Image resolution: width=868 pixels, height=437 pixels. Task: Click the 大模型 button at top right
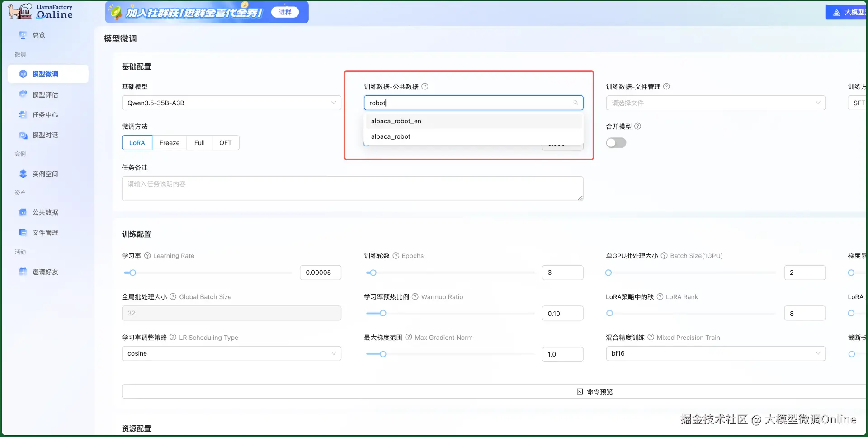(x=847, y=12)
